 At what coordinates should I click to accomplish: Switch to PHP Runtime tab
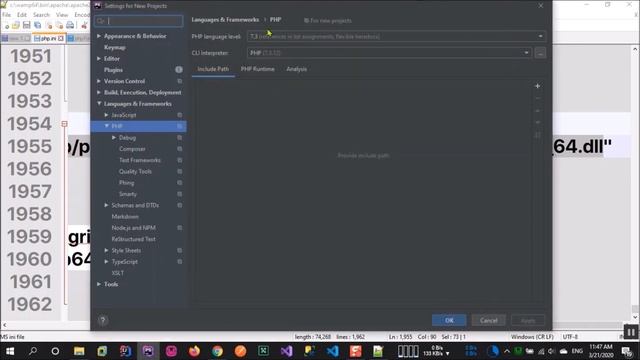tap(258, 69)
